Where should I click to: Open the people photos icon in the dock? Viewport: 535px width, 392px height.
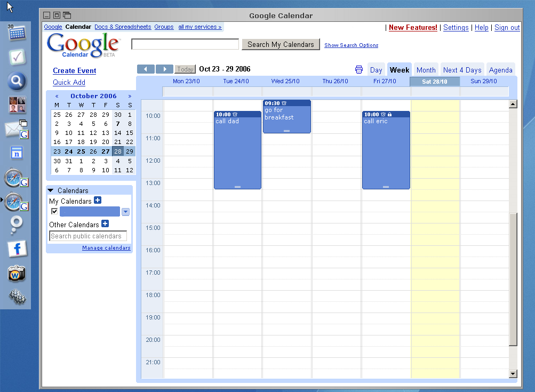[17, 105]
